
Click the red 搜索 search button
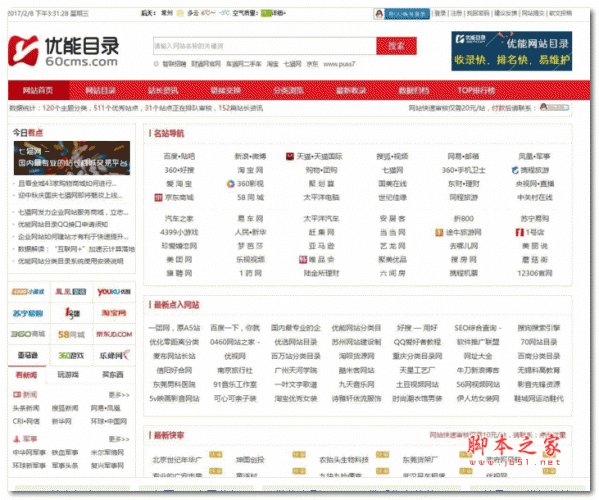tap(396, 46)
